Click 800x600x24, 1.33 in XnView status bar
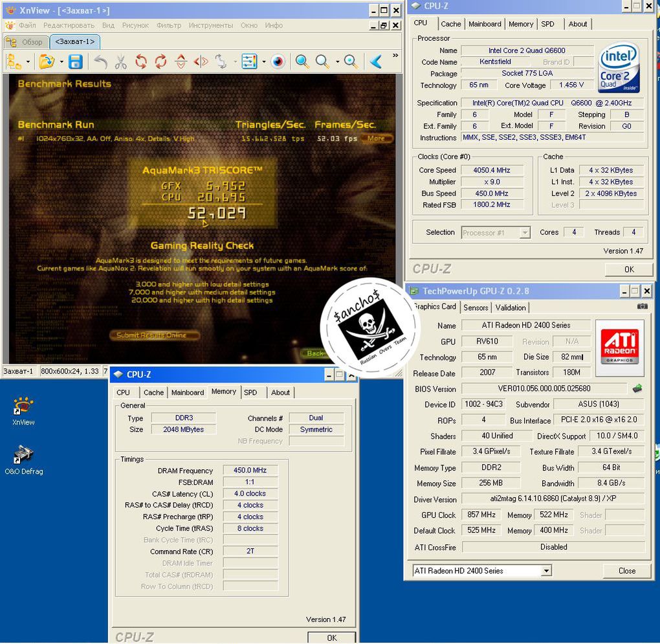Screen dimensions: 660x644 [70, 372]
